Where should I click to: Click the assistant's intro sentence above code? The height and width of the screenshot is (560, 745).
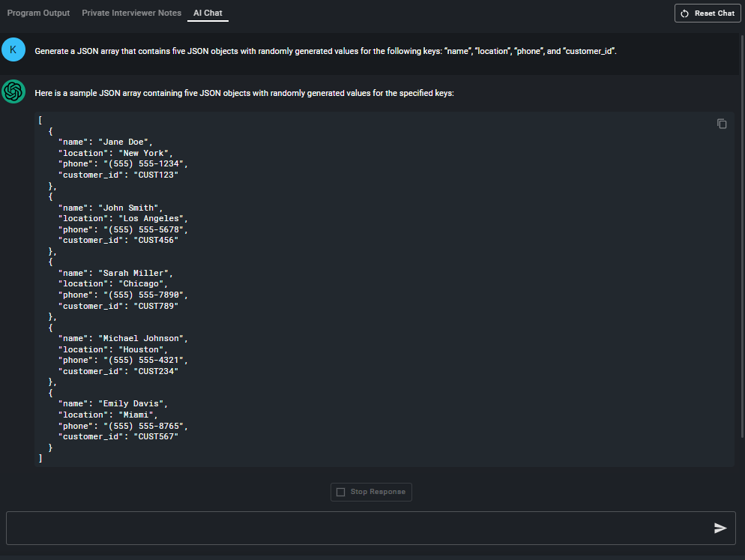(x=244, y=94)
